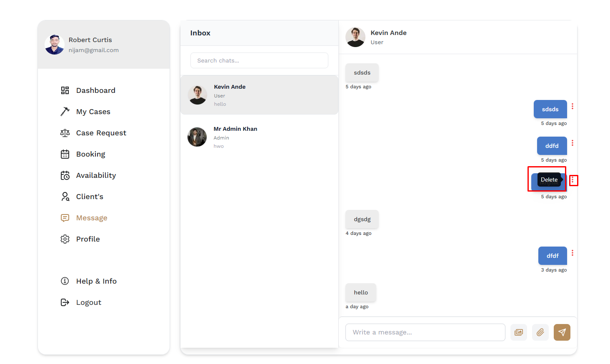The width and height of the screenshot is (610, 364).
Task: Open options dots beside dfdf message
Action: pos(572,253)
